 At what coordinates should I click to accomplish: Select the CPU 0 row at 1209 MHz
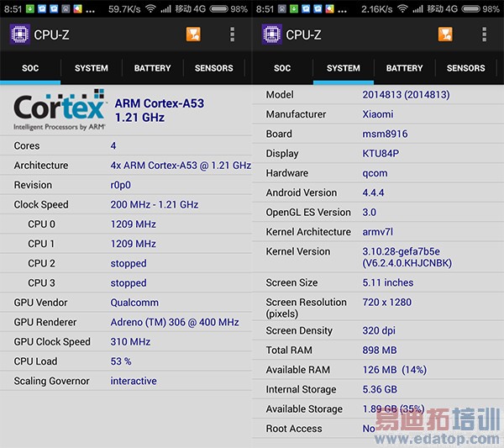(x=126, y=224)
